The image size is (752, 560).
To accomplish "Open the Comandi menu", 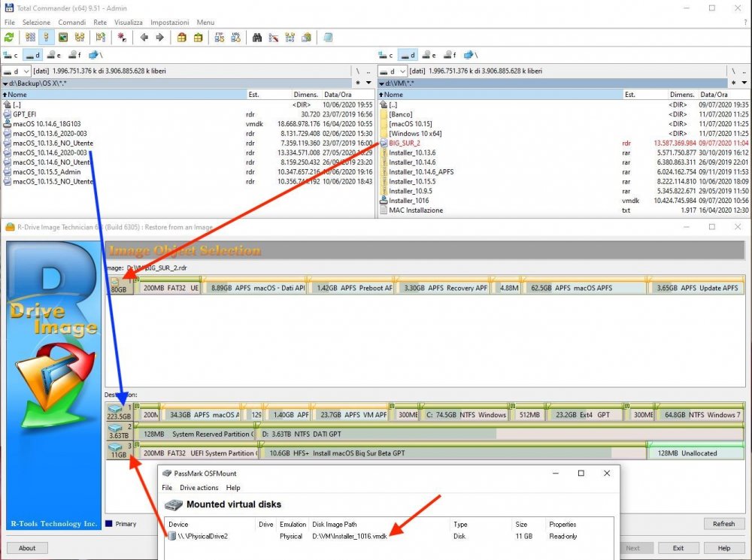I will 72,22.
